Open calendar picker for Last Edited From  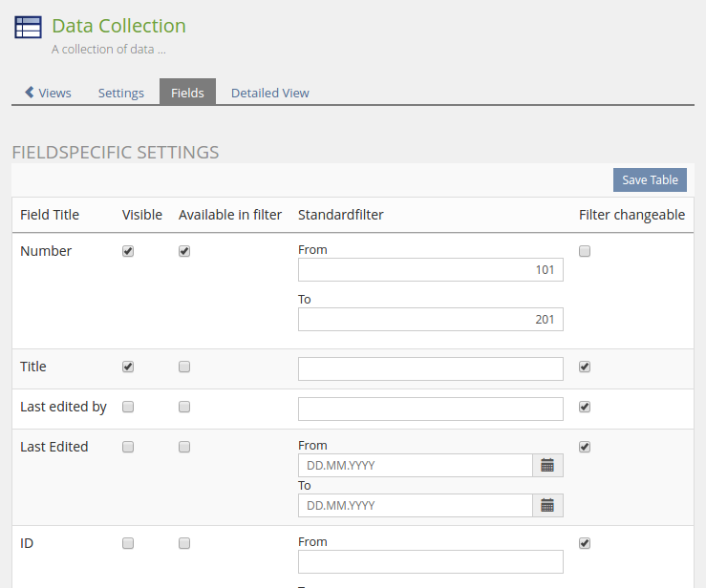[x=547, y=465]
